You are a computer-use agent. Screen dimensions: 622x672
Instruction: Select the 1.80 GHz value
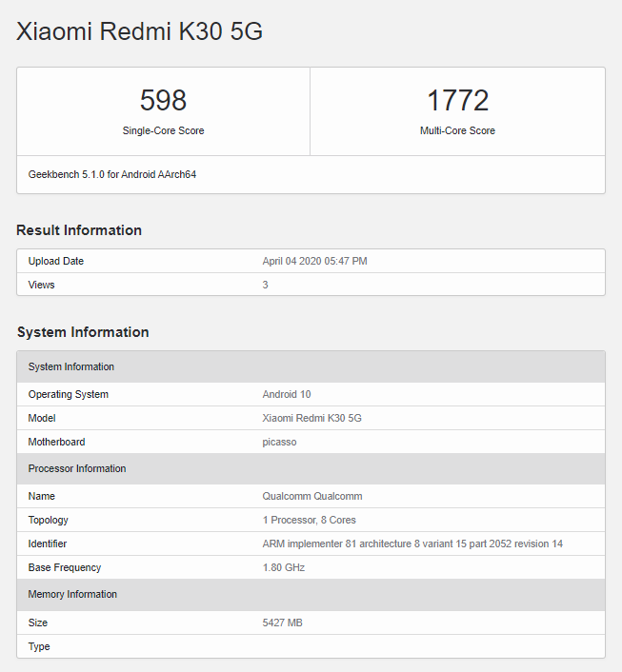tap(284, 567)
